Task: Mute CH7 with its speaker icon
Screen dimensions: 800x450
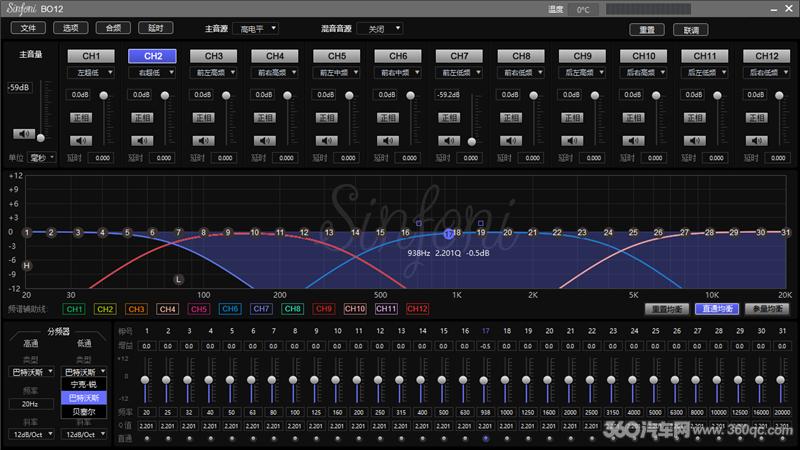Action: click(x=449, y=140)
